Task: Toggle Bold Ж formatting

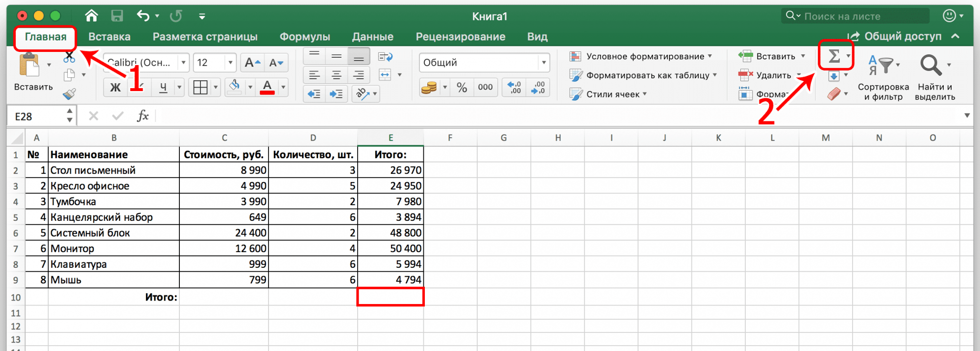Action: coord(115,88)
